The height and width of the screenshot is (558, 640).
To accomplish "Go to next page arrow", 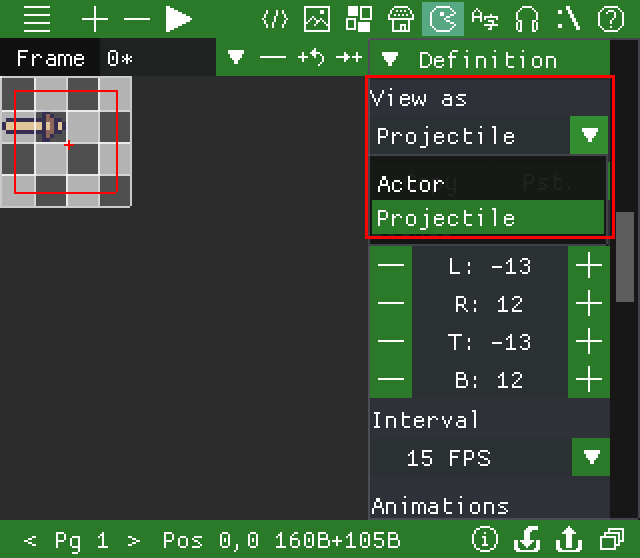I will (x=133, y=541).
